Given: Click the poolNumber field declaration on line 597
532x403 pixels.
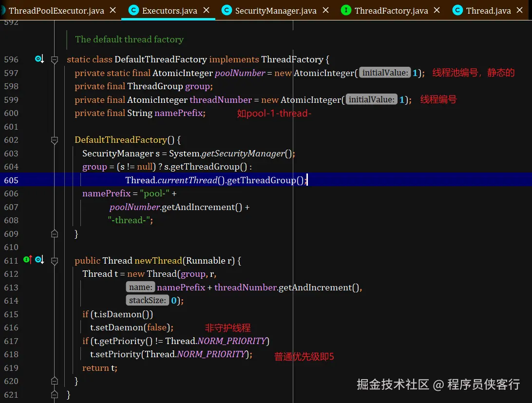Looking at the screenshot, I should pyautogui.click(x=240, y=73).
